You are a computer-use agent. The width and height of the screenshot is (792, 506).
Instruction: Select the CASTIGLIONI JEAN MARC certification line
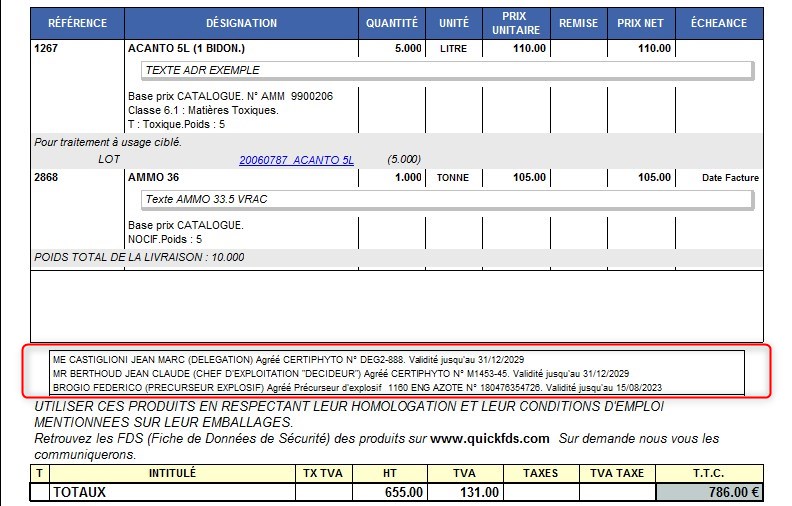point(288,358)
